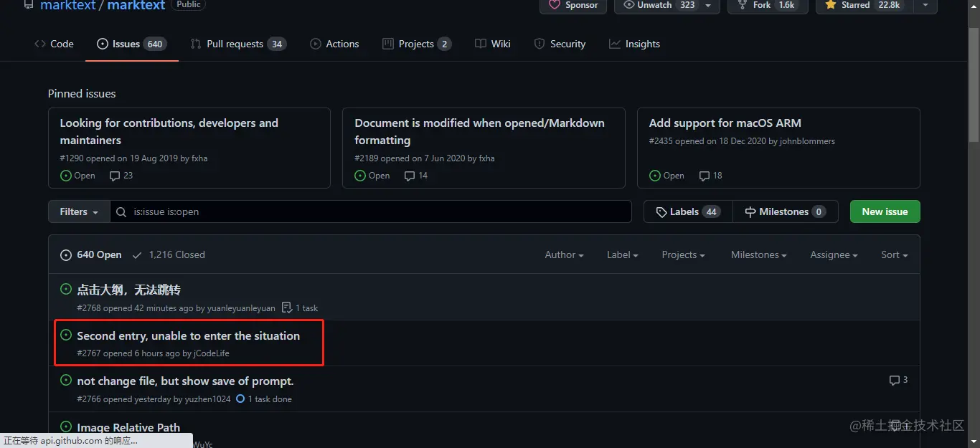
Task: Focus the issue search field
Action: click(371, 211)
